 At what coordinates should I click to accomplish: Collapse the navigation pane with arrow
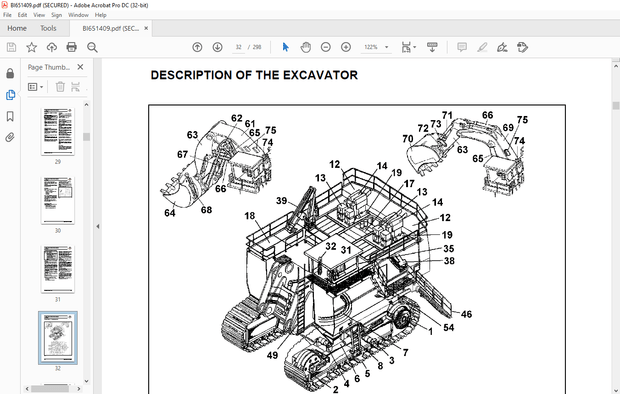(x=97, y=227)
